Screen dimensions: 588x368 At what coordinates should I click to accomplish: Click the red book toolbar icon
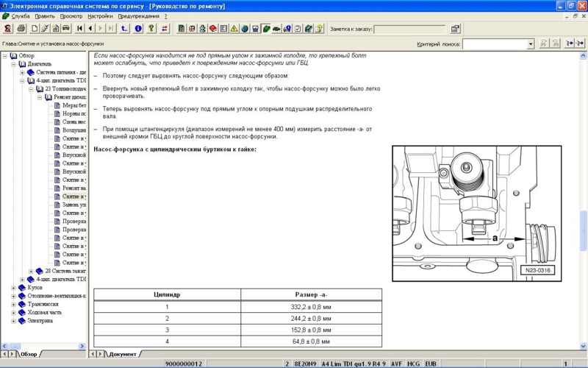(x=213, y=29)
